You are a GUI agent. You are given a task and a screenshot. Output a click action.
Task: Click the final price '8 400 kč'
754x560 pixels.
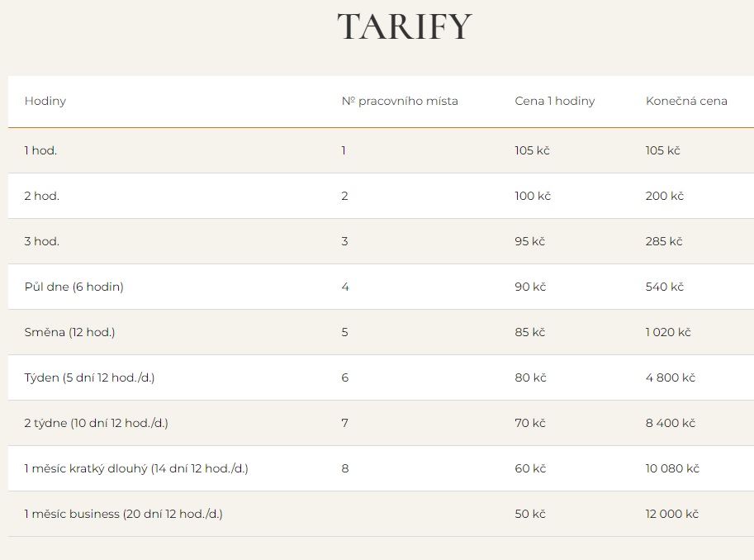(671, 423)
